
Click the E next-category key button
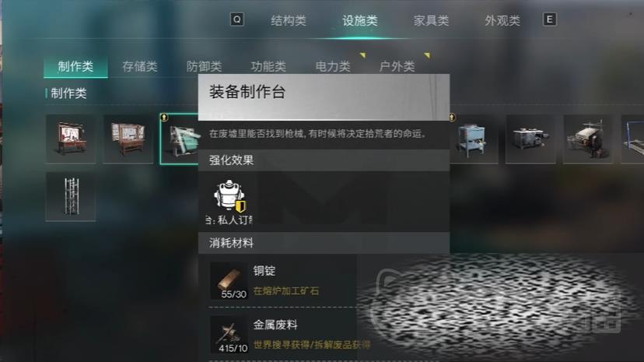(550, 19)
